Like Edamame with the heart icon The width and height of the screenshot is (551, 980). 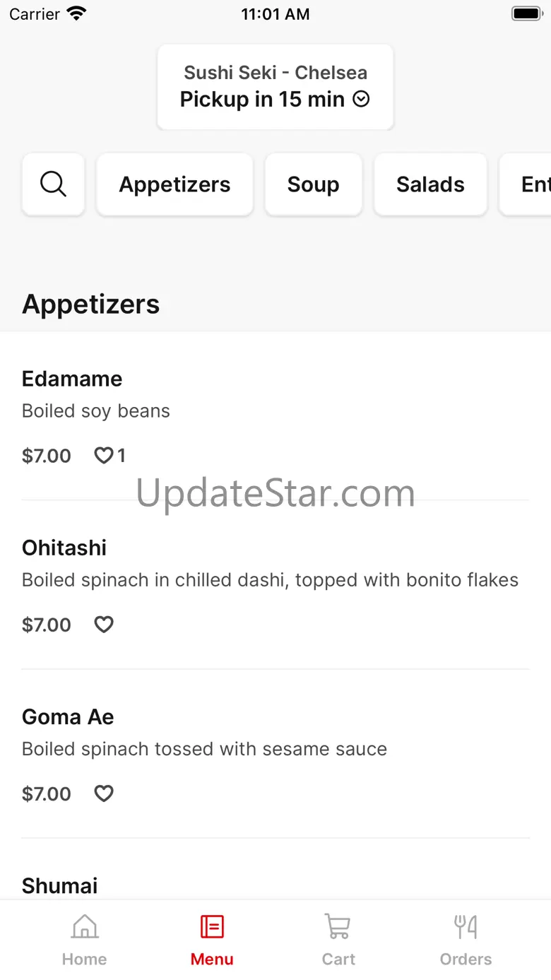pos(104,456)
